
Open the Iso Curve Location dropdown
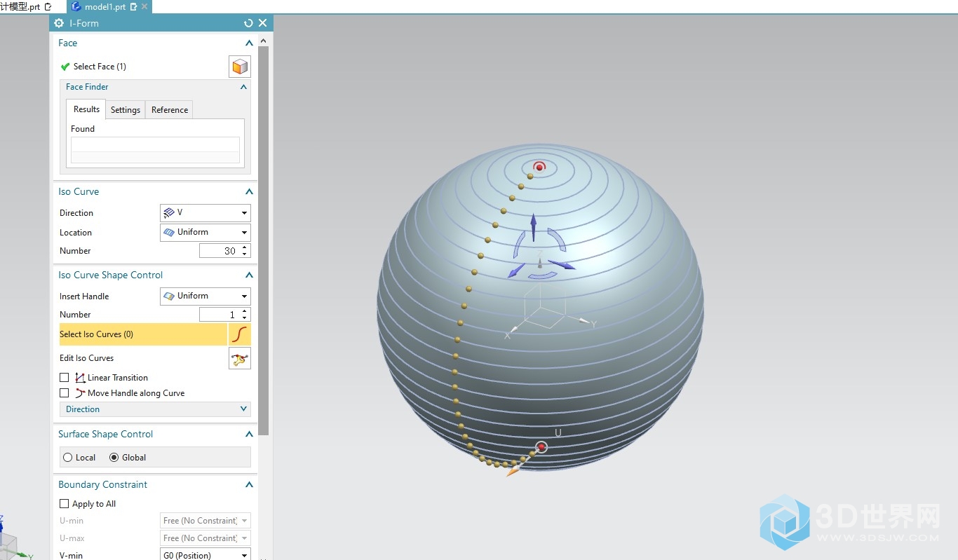pyautogui.click(x=205, y=232)
